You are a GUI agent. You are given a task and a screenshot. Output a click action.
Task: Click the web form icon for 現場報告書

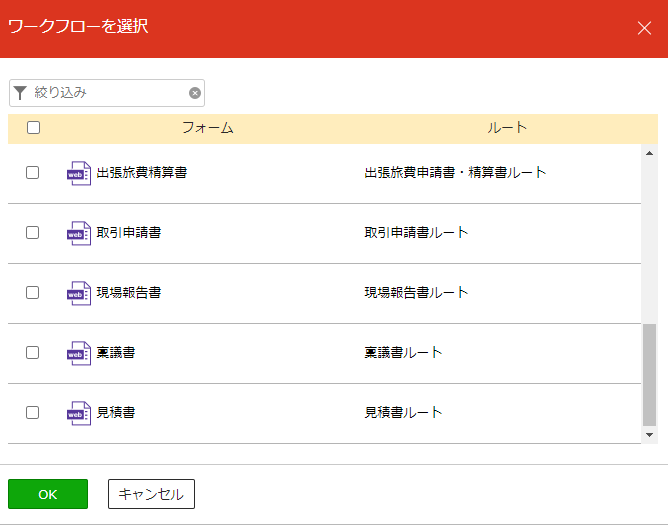pyautogui.click(x=79, y=293)
